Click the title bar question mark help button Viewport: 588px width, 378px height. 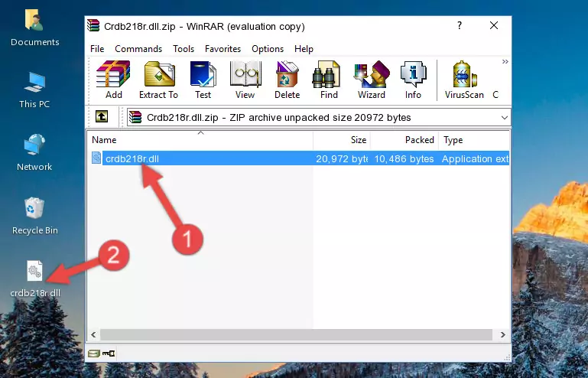[460, 25]
